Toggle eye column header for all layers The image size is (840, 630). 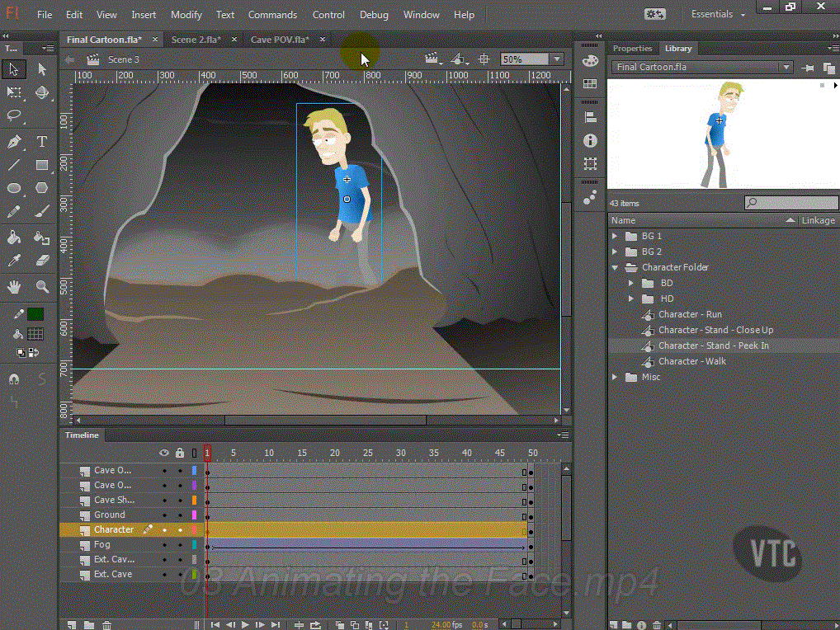pyautogui.click(x=164, y=453)
